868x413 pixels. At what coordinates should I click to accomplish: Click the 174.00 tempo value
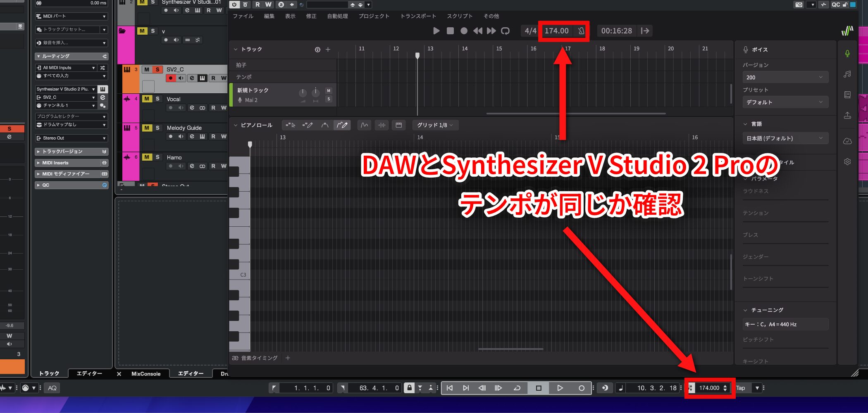[556, 31]
